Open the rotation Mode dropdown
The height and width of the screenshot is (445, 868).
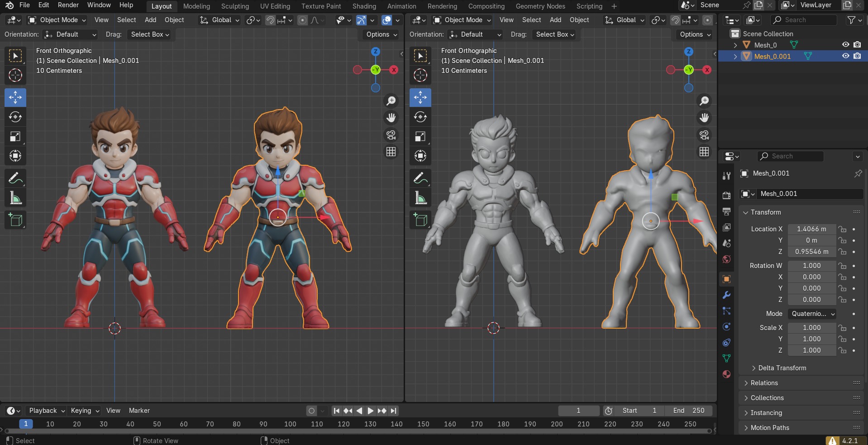click(x=812, y=314)
